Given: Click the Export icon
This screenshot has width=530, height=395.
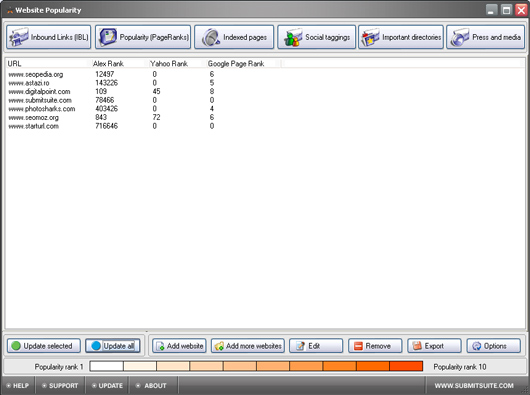Looking at the screenshot, I should click(x=417, y=346).
